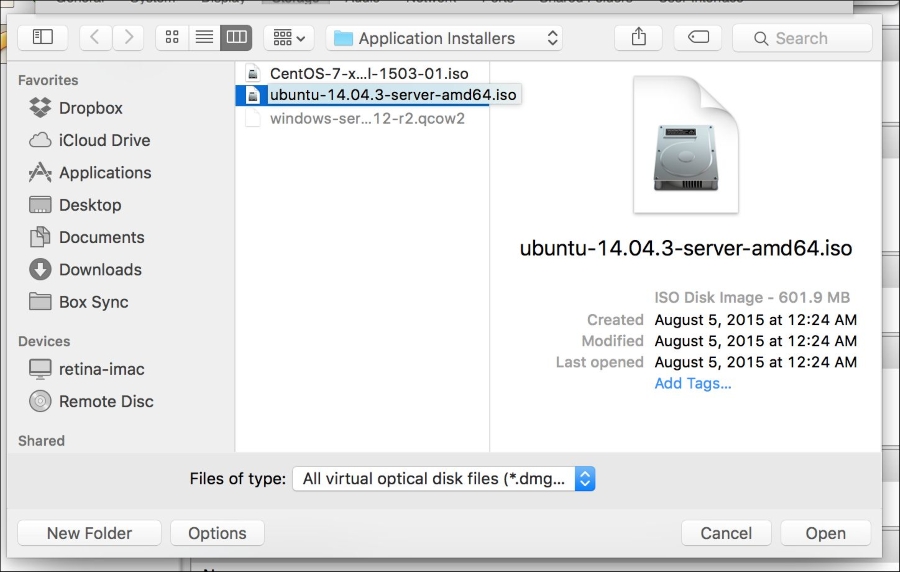
Task: Click the Share toolbar button
Action: tap(638, 38)
